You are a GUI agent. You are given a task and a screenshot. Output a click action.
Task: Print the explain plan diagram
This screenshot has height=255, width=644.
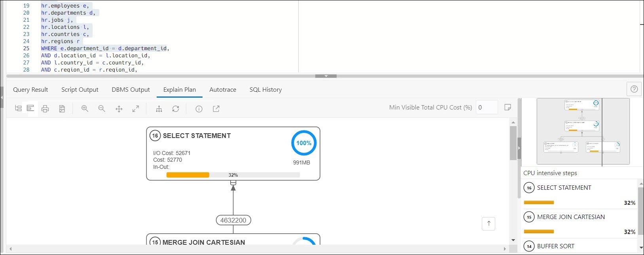tap(45, 109)
